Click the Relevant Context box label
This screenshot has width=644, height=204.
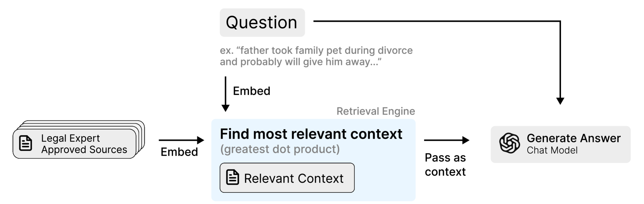[x=294, y=178]
